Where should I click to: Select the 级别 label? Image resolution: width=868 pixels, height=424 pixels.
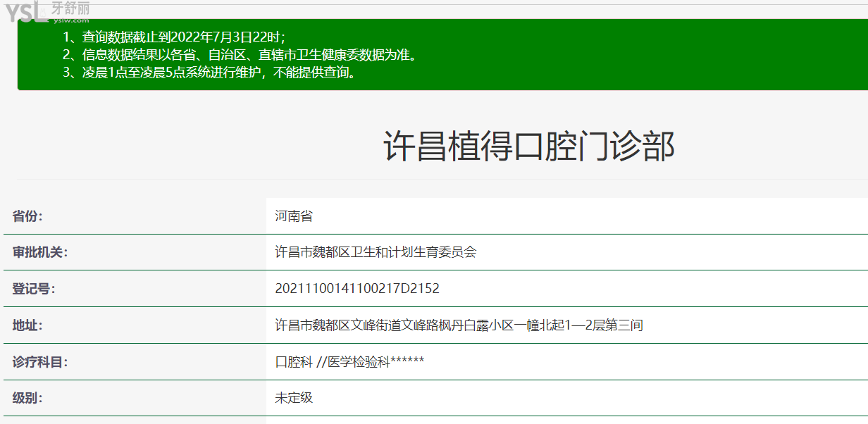[x=27, y=399]
